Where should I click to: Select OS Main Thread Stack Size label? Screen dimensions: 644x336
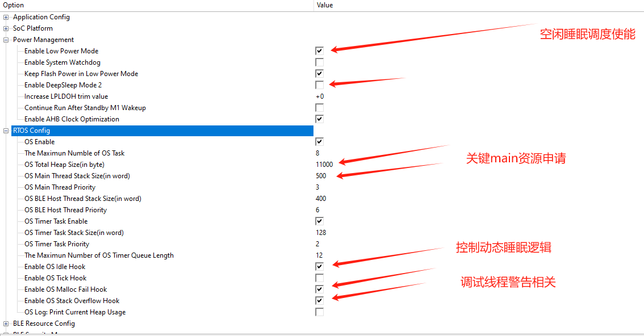(77, 176)
